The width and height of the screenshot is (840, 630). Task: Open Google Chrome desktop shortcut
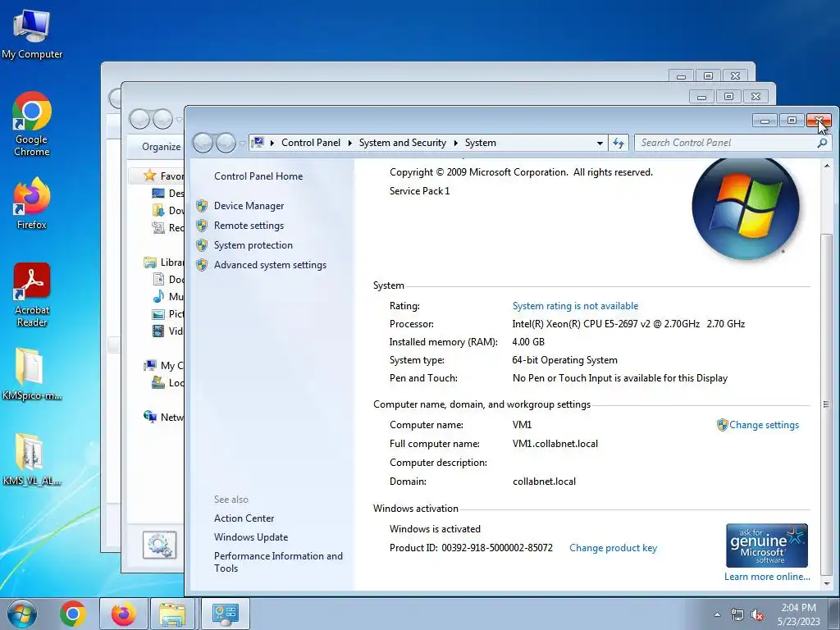point(32,125)
